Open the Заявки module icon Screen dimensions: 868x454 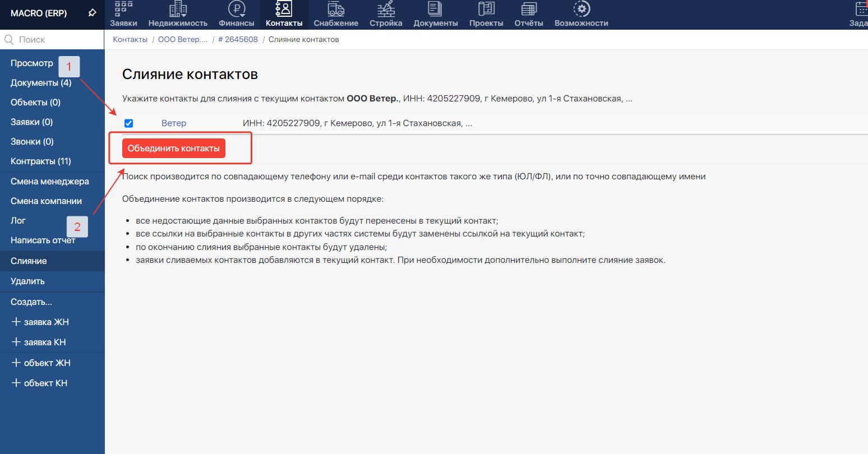point(123,9)
